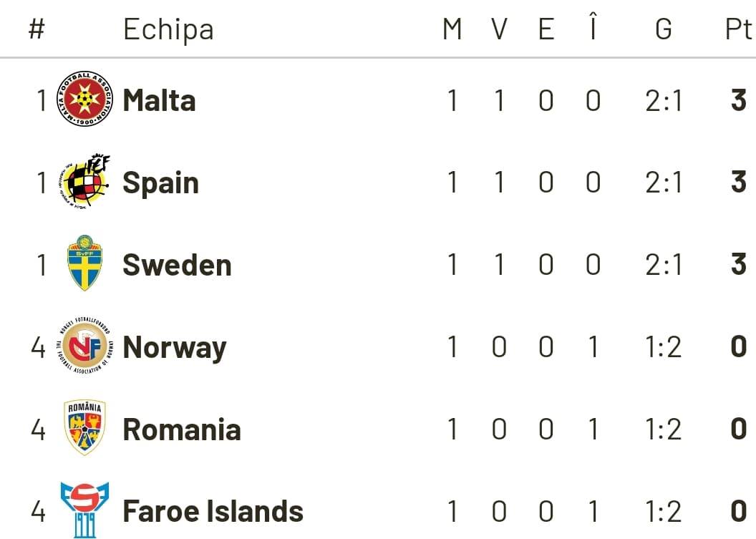This screenshot has width=756, height=539.
Task: Go to the Romania team name
Action: point(181,429)
